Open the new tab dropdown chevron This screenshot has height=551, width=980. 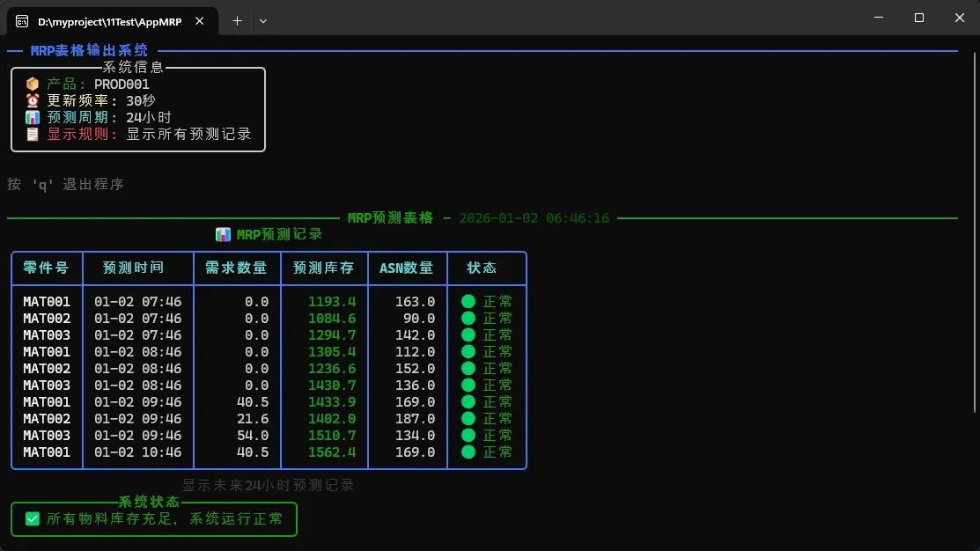[x=262, y=21]
